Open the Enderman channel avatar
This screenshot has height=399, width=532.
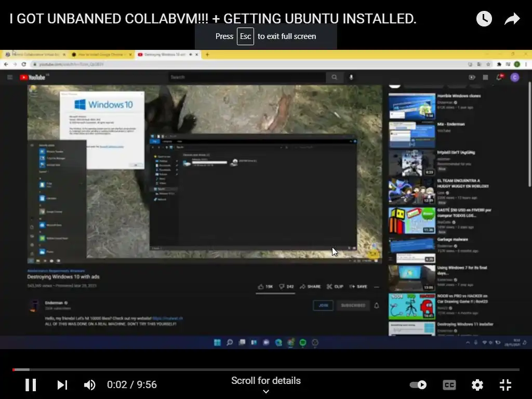point(34,305)
